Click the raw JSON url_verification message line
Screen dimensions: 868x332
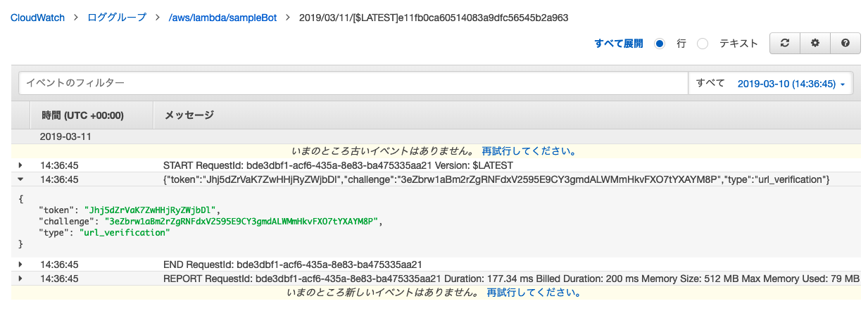tap(496, 179)
